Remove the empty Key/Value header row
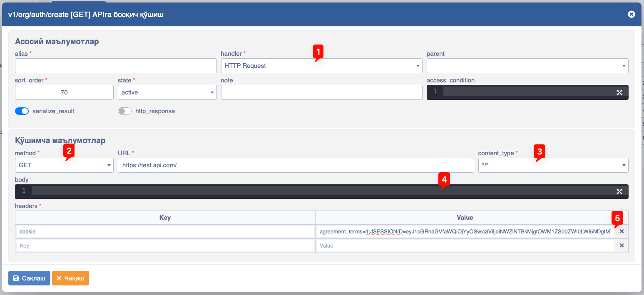This screenshot has width=644, height=295. tap(622, 245)
